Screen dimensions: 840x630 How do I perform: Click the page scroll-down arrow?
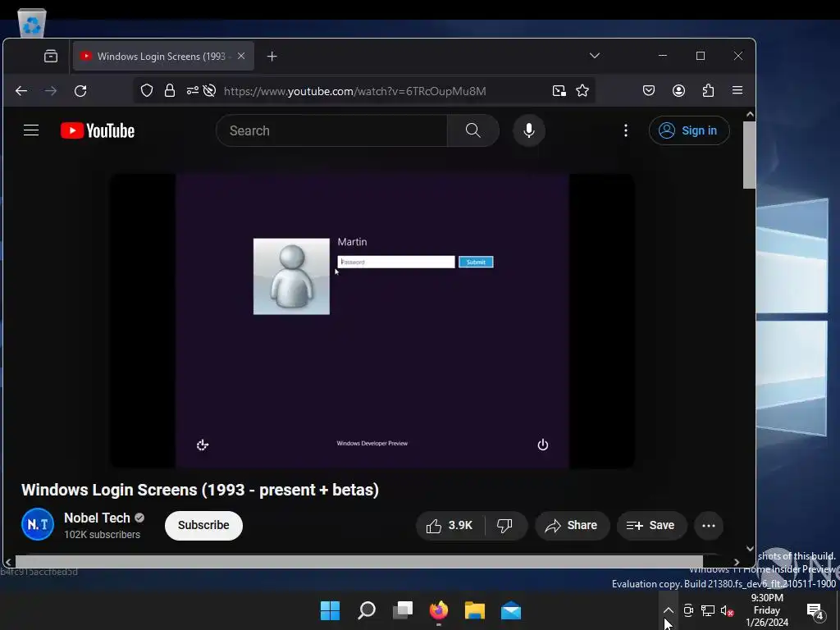[x=750, y=549]
